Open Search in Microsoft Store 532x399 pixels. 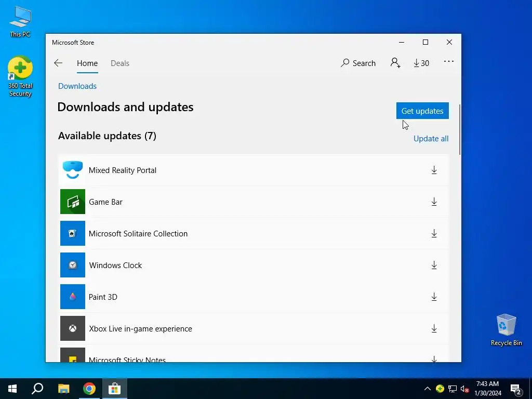[x=358, y=63]
